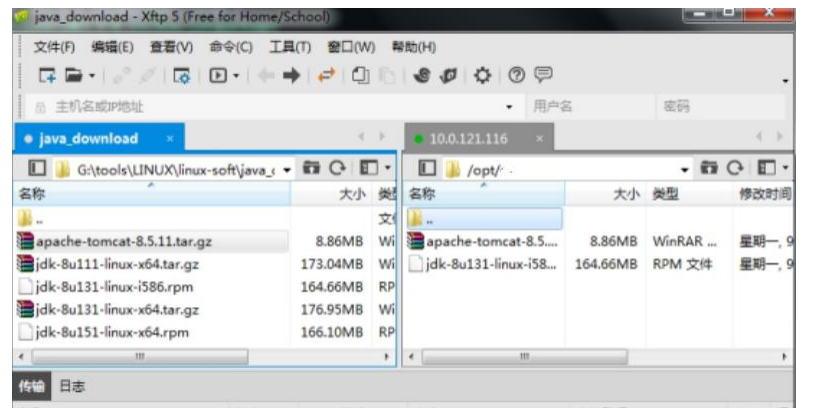Click the remote pane parent folder icon

pos(709,168)
